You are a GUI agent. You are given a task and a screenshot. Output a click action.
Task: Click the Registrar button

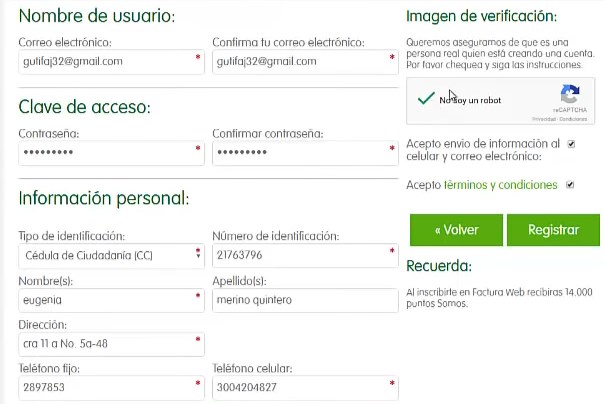click(553, 230)
